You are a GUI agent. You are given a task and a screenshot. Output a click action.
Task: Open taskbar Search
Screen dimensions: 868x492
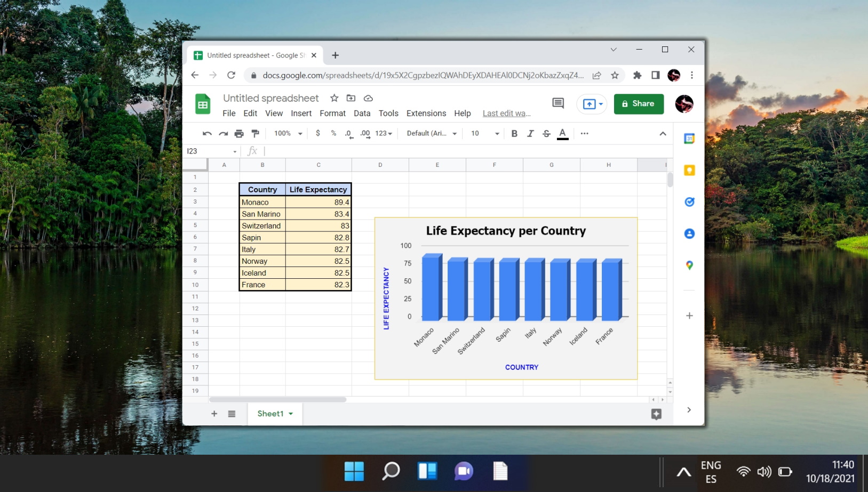(391, 471)
